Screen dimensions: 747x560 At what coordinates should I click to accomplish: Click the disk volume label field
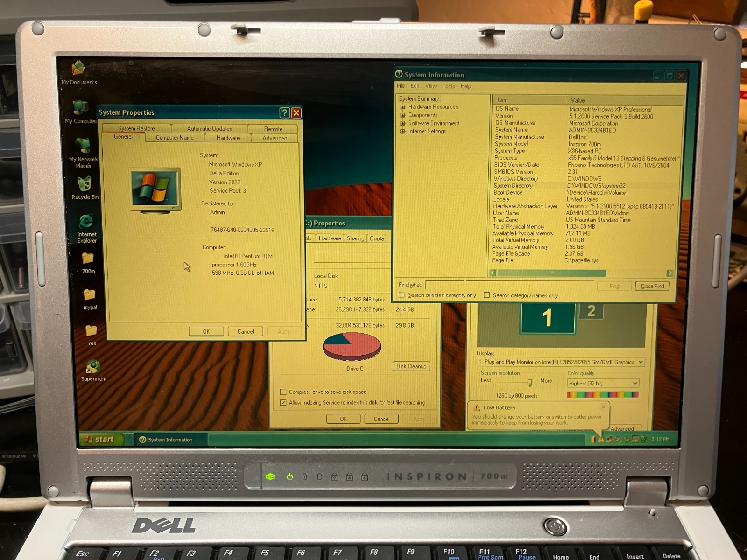352,257
